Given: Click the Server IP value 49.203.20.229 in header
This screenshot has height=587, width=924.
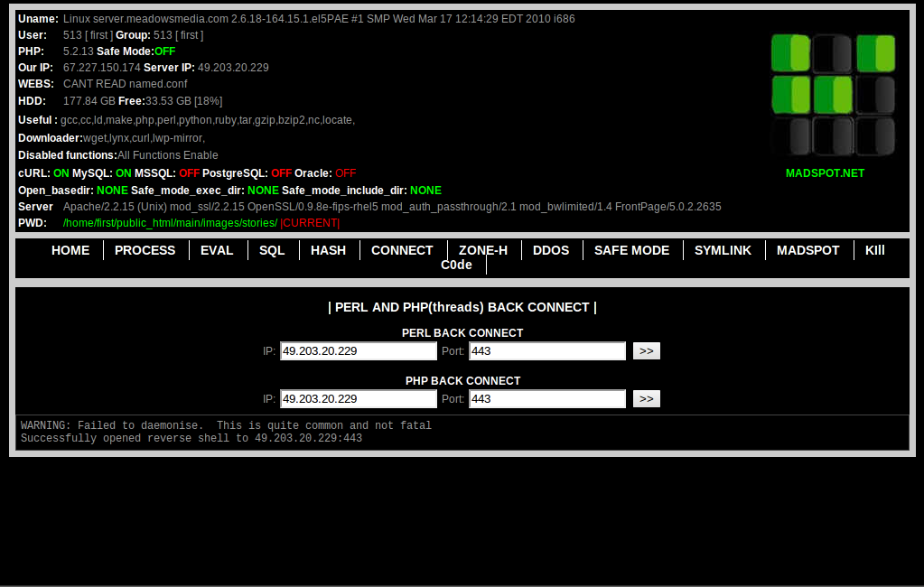Looking at the screenshot, I should [x=233, y=68].
